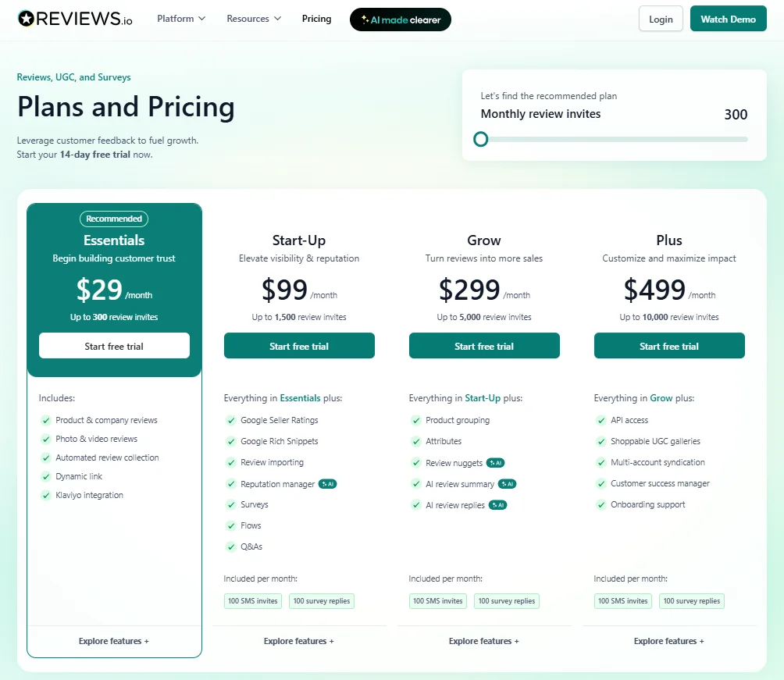Open the Platform dropdown

coord(180,18)
